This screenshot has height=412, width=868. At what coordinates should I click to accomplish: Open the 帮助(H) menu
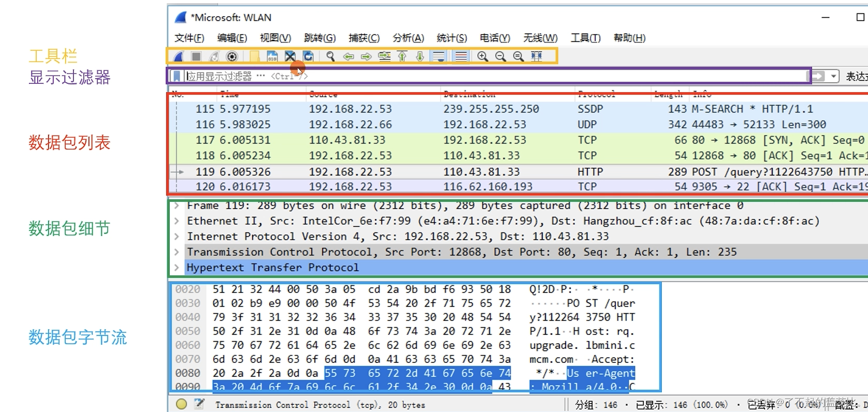click(x=629, y=38)
